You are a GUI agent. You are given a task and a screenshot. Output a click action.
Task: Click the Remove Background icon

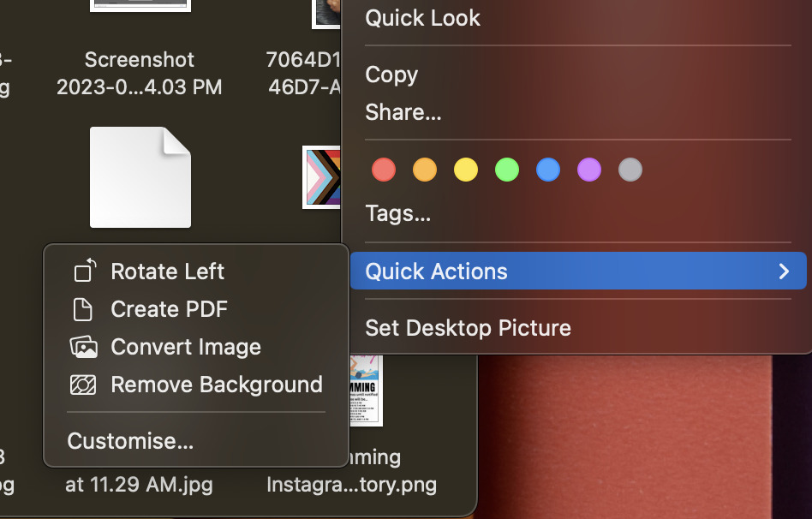point(83,385)
